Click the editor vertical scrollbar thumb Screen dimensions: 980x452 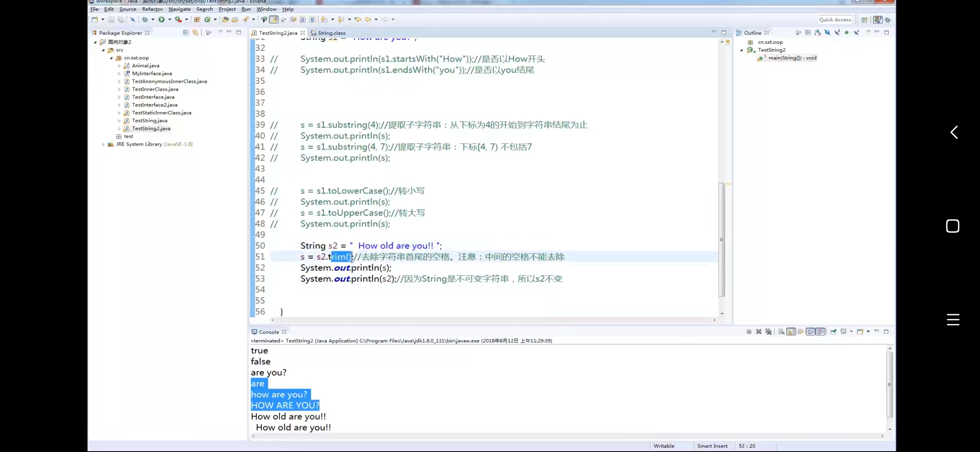[x=722, y=239]
